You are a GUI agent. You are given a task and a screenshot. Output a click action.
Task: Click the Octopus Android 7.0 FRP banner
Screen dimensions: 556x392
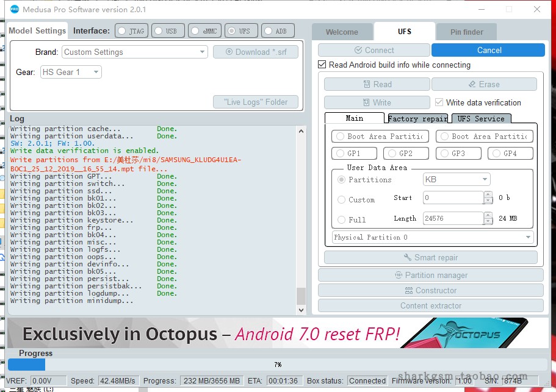(278, 333)
